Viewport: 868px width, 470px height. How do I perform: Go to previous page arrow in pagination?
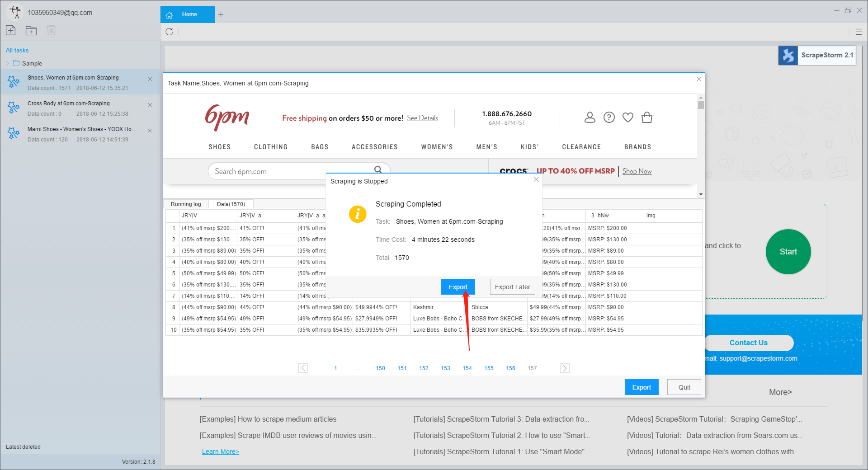303,368
